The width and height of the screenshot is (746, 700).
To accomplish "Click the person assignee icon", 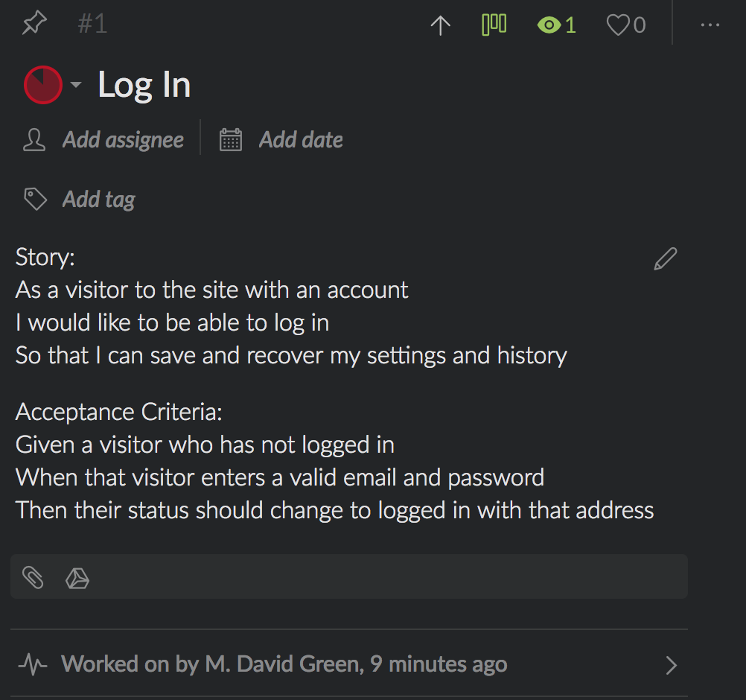I will pos(34,140).
